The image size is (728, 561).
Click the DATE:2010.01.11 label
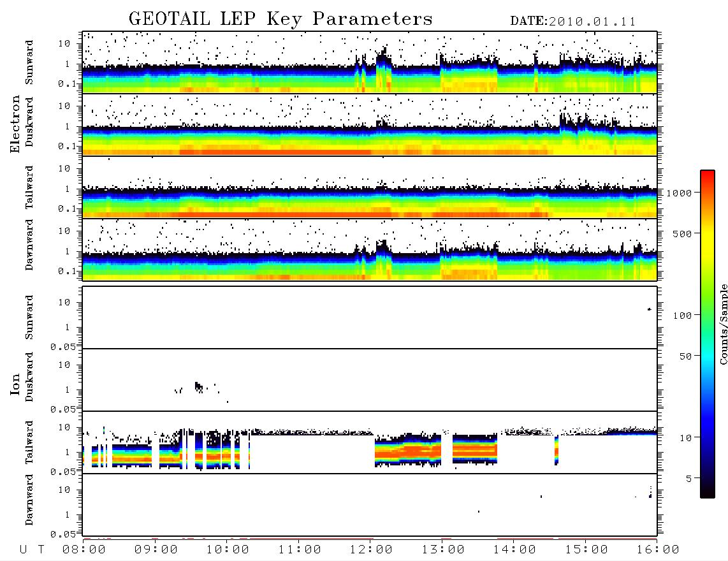(x=573, y=22)
